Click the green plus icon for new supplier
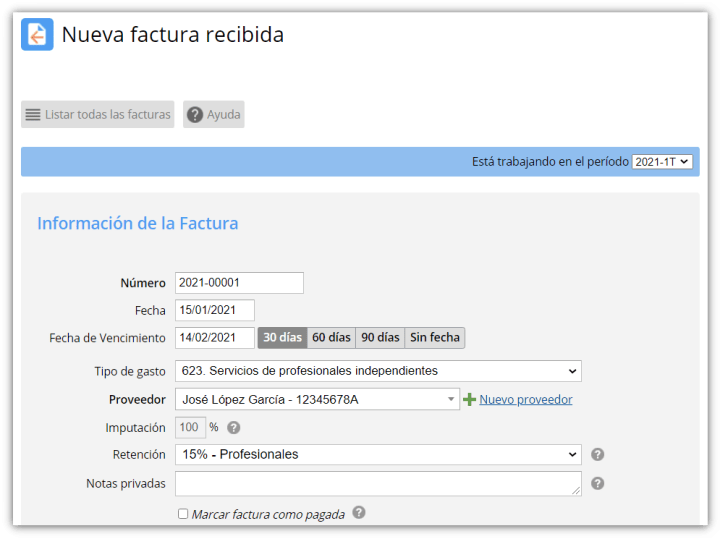The width and height of the screenshot is (720, 539). tap(469, 399)
